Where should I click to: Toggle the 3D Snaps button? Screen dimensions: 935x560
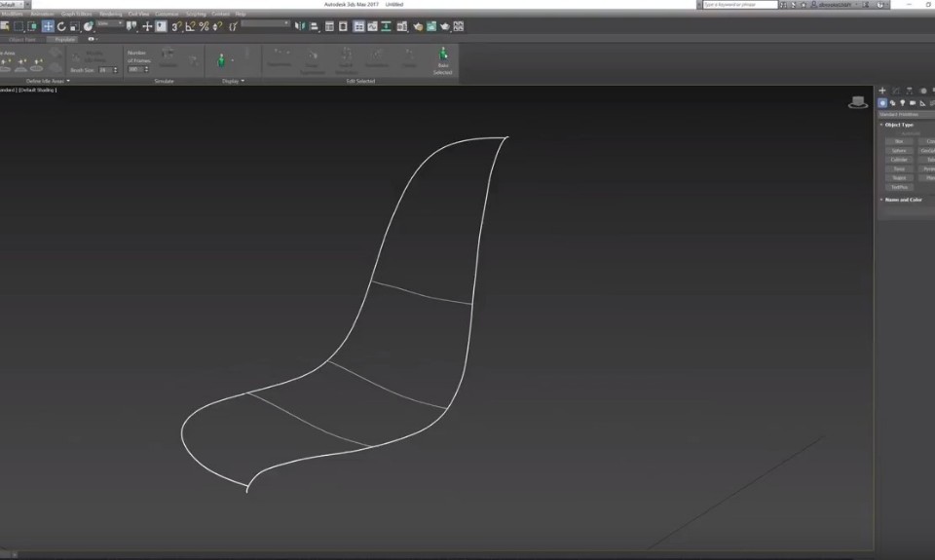tap(176, 26)
